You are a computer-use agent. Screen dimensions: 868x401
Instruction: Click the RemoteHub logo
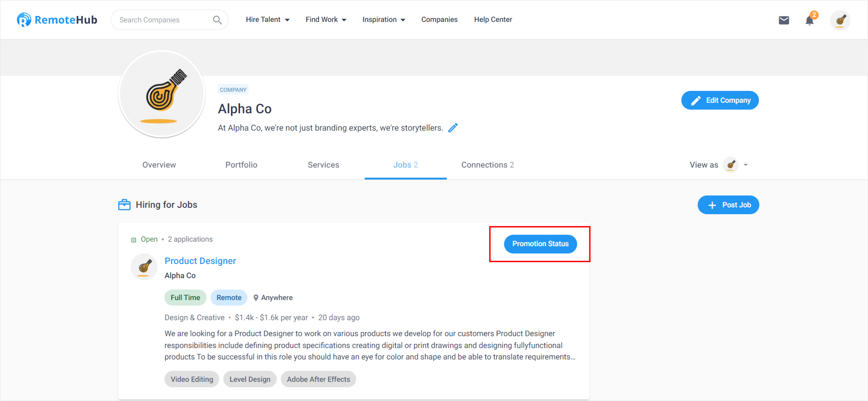[x=57, y=20]
